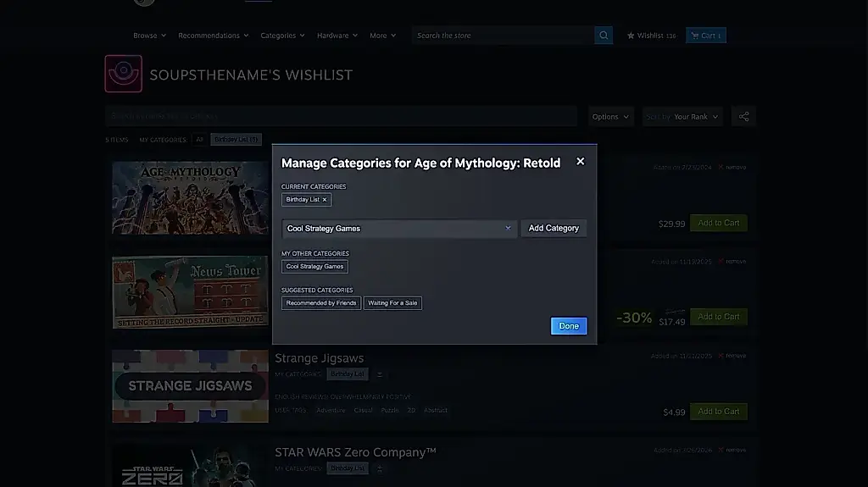Image resolution: width=868 pixels, height=487 pixels.
Task: Open the Strange Jigsaws thumbnail
Action: click(191, 386)
